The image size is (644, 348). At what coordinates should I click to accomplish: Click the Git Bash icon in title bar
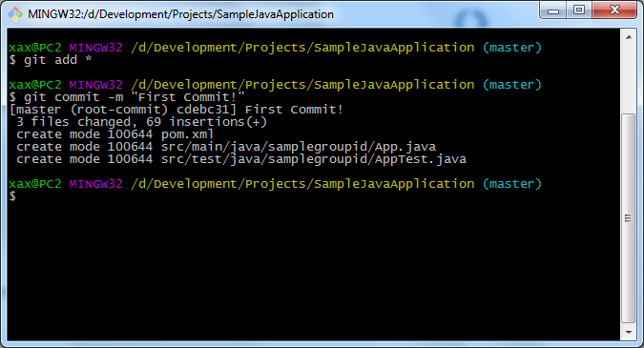pos(15,14)
